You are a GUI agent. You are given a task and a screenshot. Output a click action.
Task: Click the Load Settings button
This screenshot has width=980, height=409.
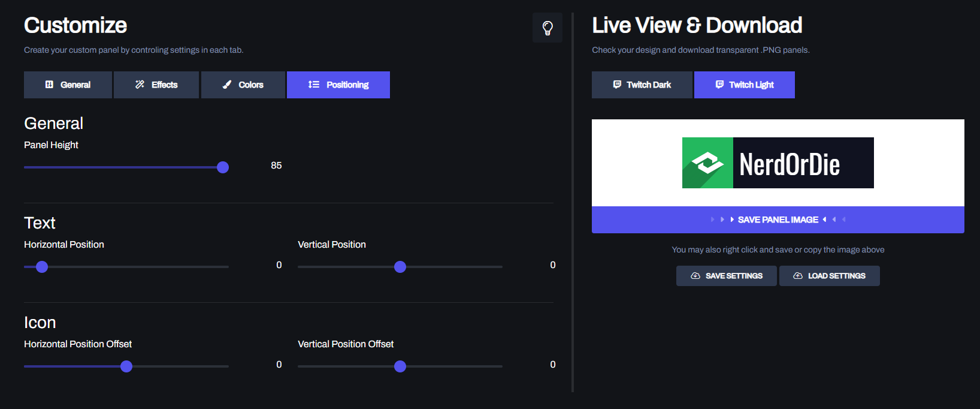[830, 276]
